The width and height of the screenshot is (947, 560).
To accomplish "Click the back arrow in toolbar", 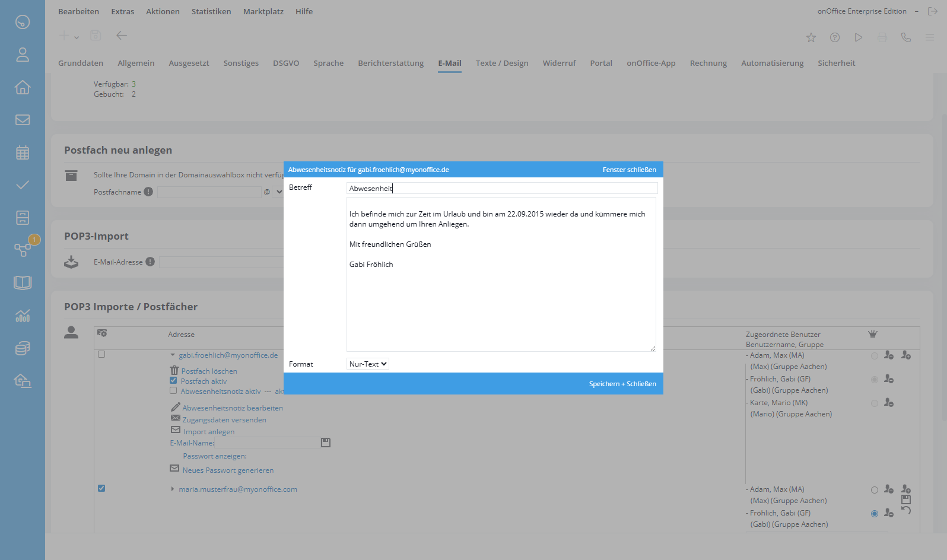I will tap(122, 36).
